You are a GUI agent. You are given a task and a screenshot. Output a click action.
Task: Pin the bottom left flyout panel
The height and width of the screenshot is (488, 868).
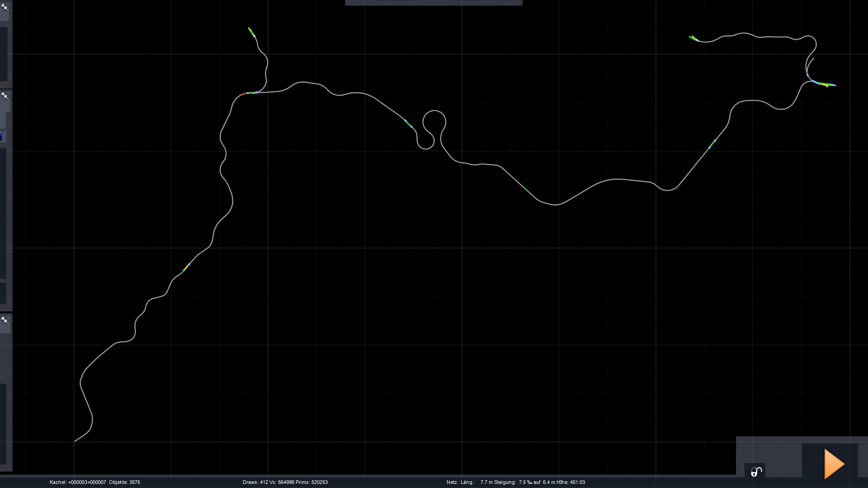pos(5,320)
